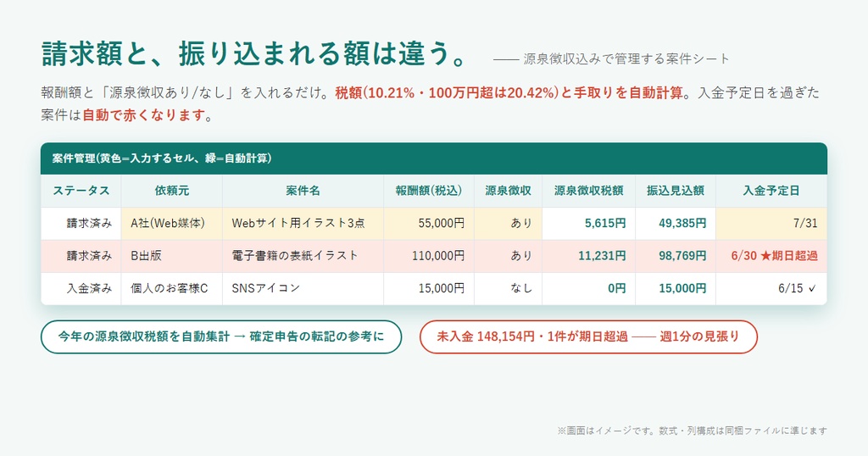The height and width of the screenshot is (456, 868).
Task: Select the ステータス column header
Action: tap(81, 191)
